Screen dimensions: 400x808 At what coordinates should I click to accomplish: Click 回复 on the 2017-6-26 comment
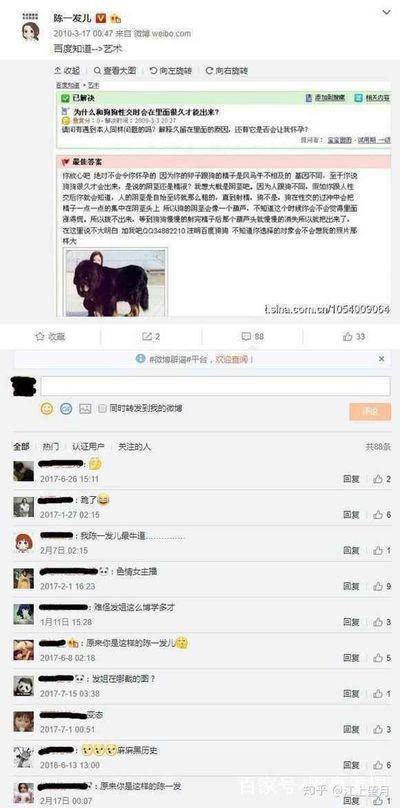[x=352, y=479]
